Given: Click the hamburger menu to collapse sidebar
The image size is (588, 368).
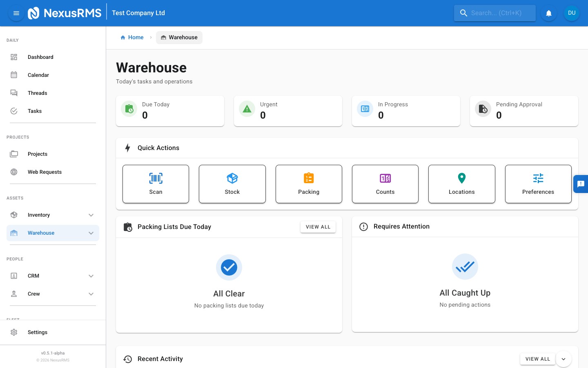Looking at the screenshot, I should point(16,13).
